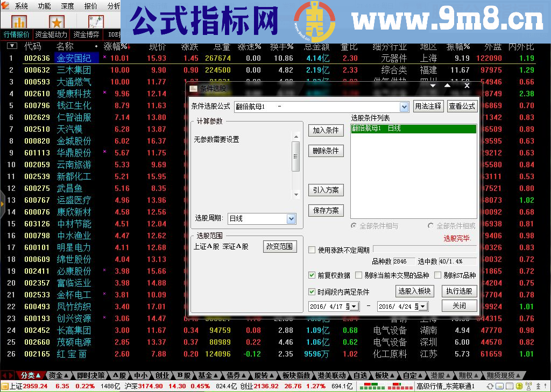The height and width of the screenshot is (392, 551).
Task: Open the 条件选股公式 dropdown showing 翻倍航母1
Action: [x=404, y=106]
